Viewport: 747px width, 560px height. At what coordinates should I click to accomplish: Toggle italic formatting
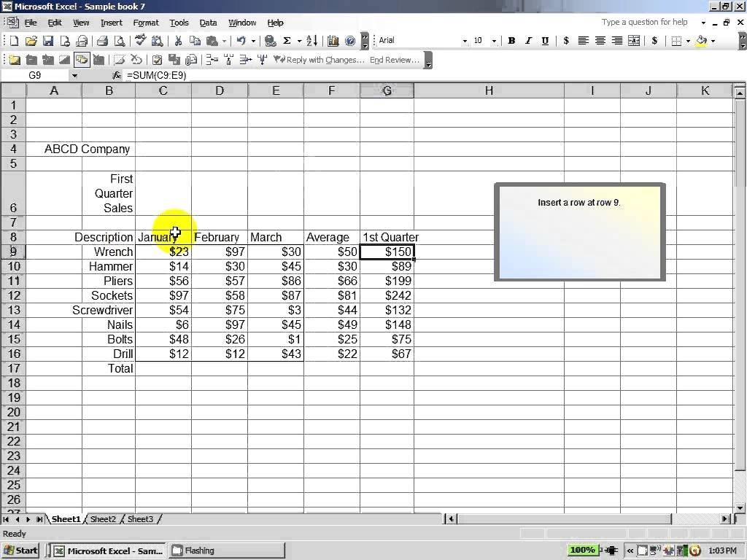pos(528,40)
